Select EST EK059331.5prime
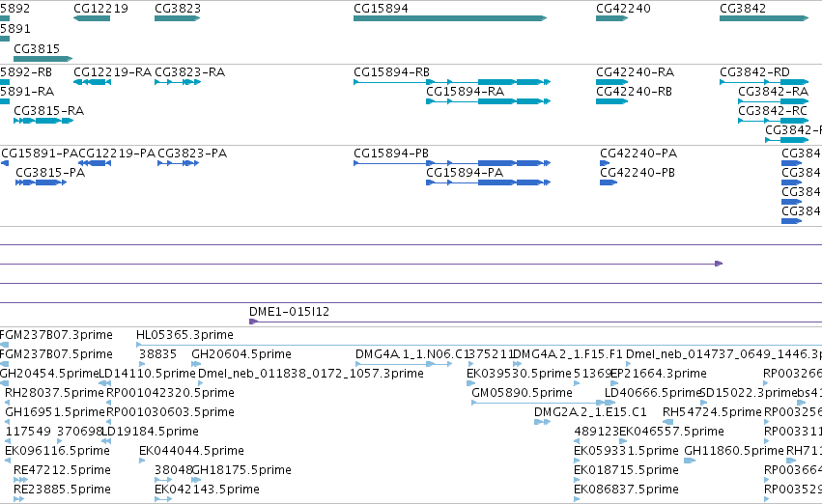 627,451
